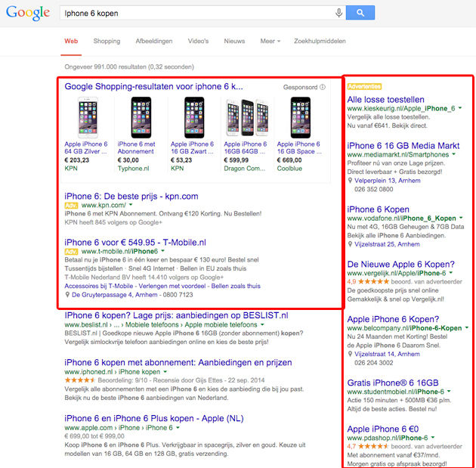Viewport: 476px width, 468px height.
Task: Expand arrow beside studentmobiel.nl URL
Action: click(449, 392)
